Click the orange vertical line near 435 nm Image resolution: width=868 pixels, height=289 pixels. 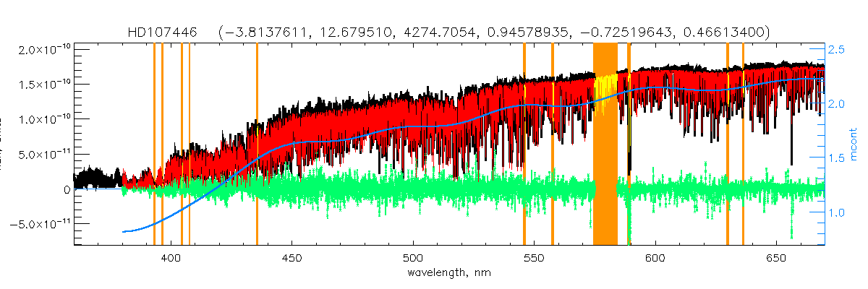(257, 144)
